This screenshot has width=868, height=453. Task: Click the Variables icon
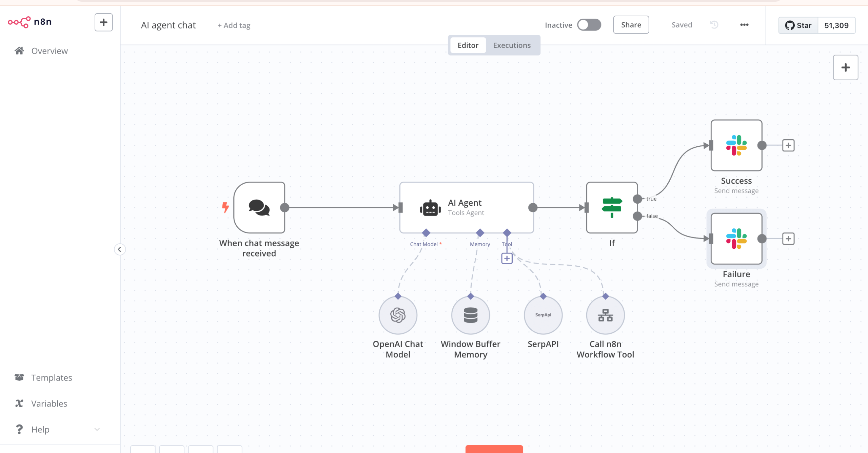coord(19,403)
